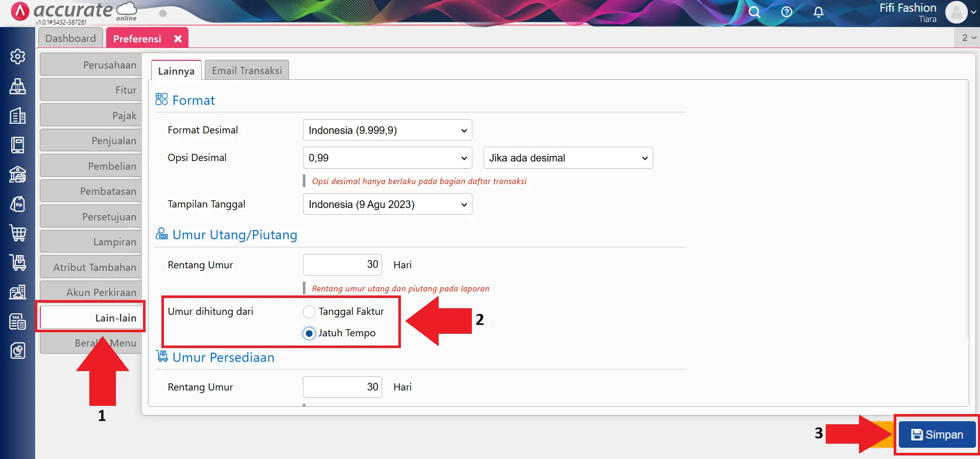Click the search magnifier icon in header

click(x=754, y=12)
